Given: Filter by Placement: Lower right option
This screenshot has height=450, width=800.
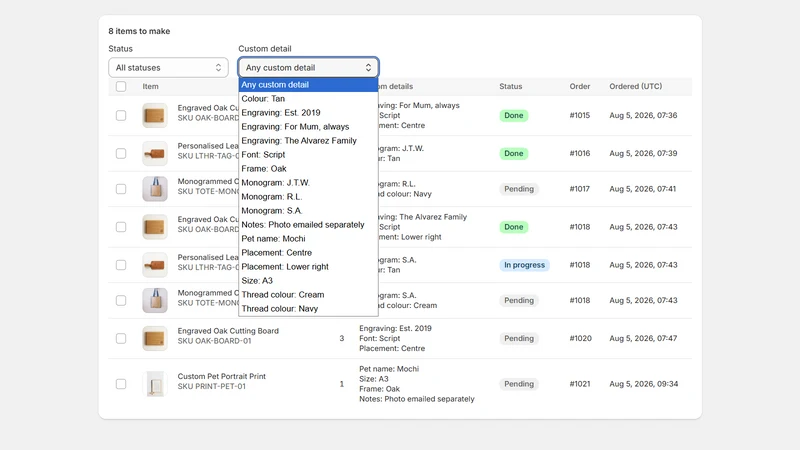Looking at the screenshot, I should [x=308, y=267].
